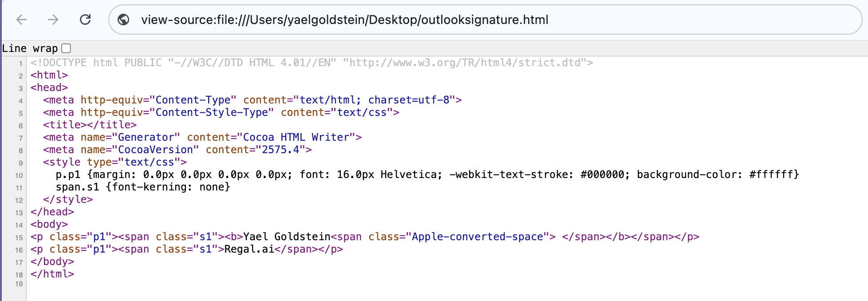The image size is (868, 301).
Task: Click the closing </html> tag
Action: 52,274
